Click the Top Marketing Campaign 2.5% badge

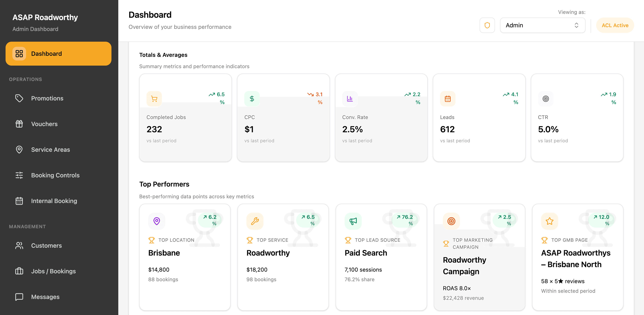pos(505,220)
